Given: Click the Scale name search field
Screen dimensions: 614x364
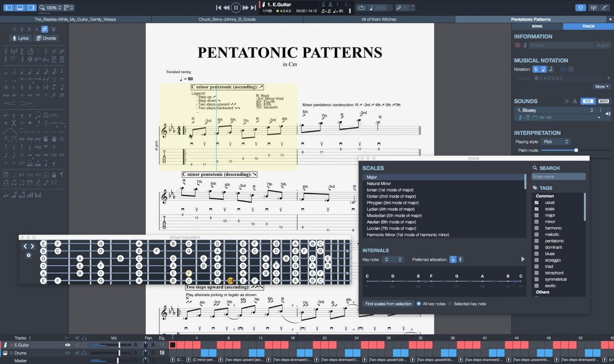Looking at the screenshot, I should tap(558, 177).
